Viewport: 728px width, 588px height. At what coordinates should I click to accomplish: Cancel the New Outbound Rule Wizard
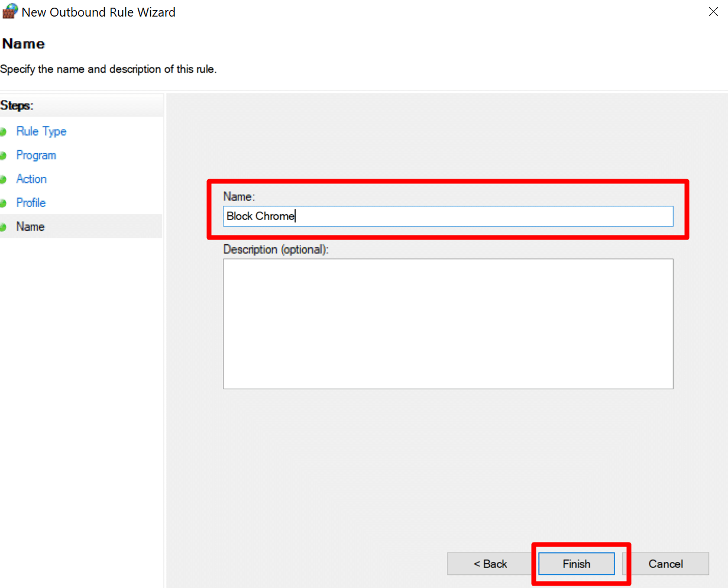[665, 564]
